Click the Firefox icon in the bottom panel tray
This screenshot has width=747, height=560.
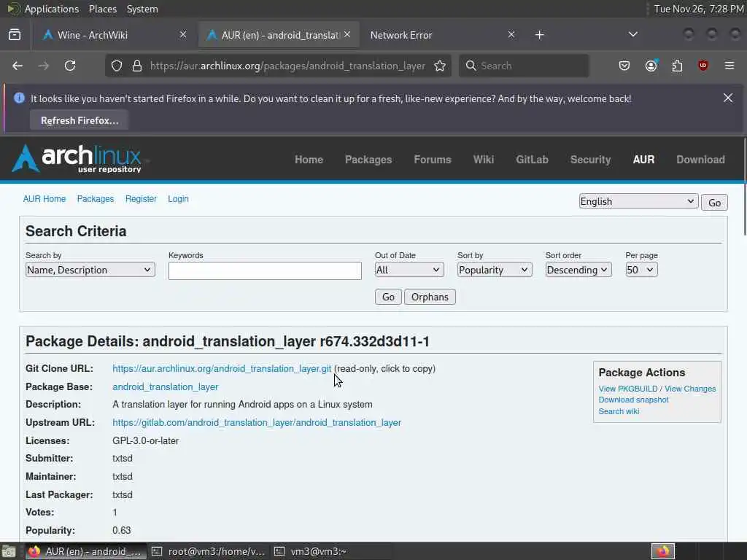[663, 551]
